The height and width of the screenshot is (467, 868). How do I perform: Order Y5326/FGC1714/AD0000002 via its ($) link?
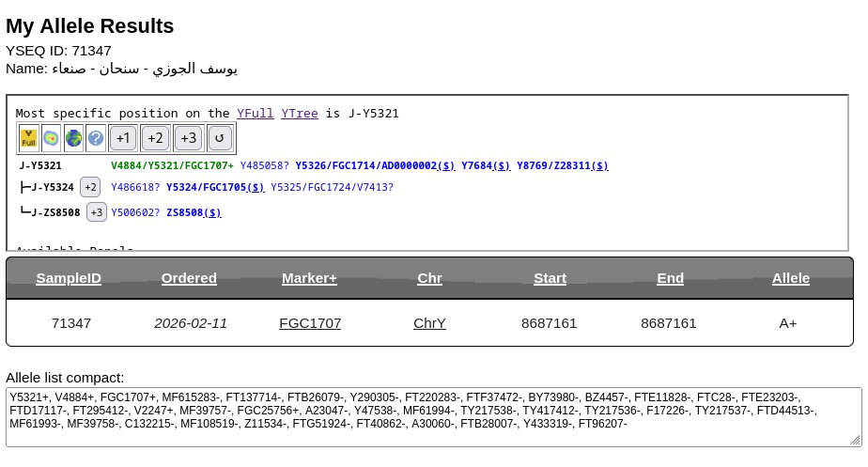point(446,165)
